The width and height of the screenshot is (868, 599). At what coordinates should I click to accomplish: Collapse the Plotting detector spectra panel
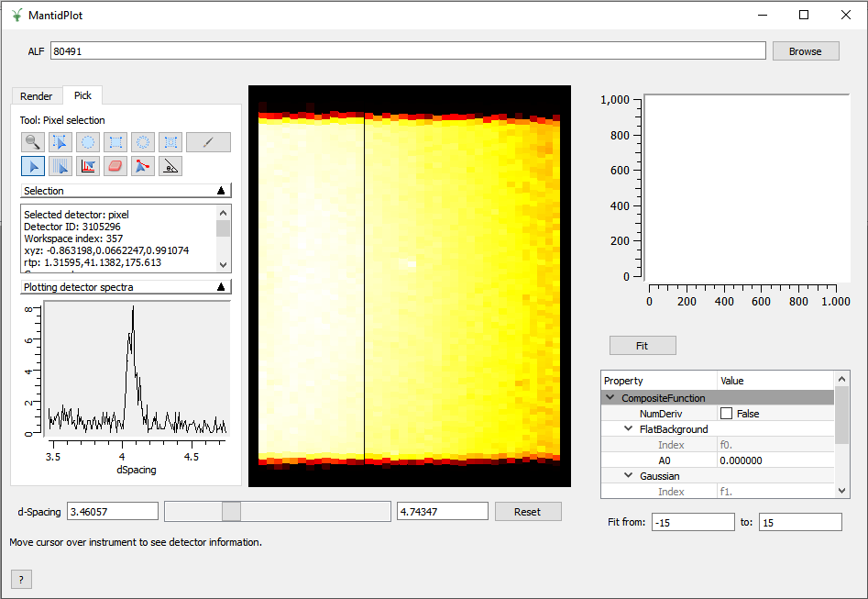click(x=220, y=287)
